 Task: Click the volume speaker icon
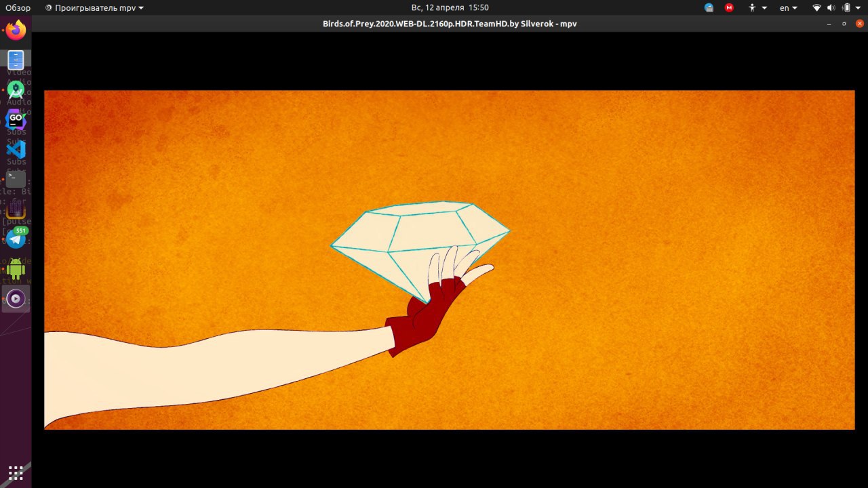tap(831, 7)
